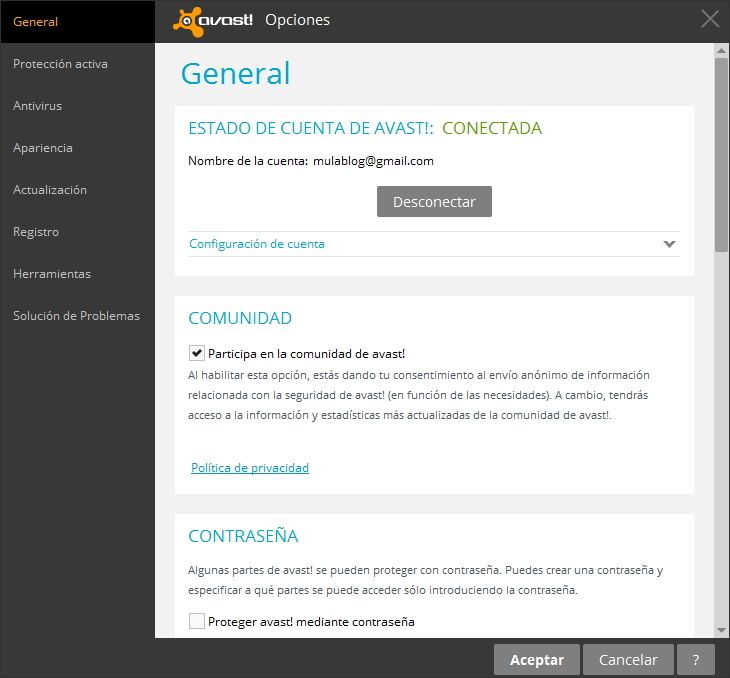Click the COMUNIDAD section heading
Screen dimensions: 730x678
(x=240, y=318)
